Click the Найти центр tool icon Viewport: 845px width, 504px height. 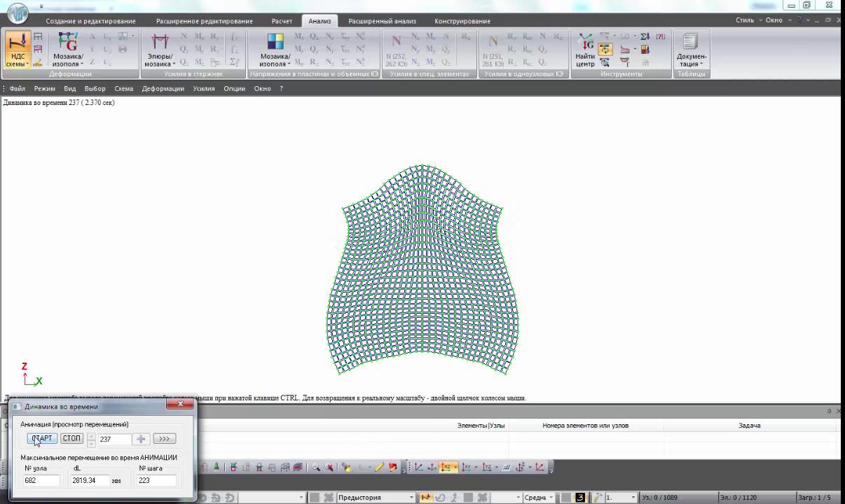click(585, 49)
